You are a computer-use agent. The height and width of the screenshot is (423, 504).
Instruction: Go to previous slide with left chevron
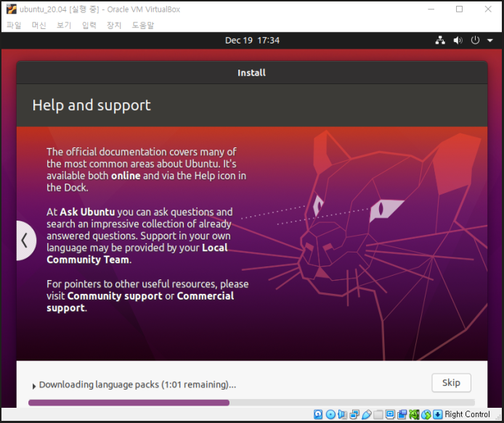click(x=25, y=240)
